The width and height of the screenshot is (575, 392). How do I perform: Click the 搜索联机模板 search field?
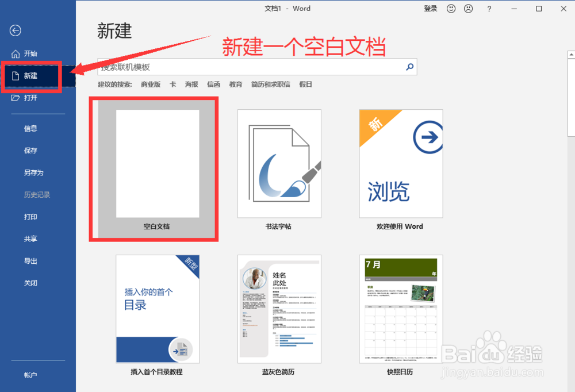click(x=257, y=67)
